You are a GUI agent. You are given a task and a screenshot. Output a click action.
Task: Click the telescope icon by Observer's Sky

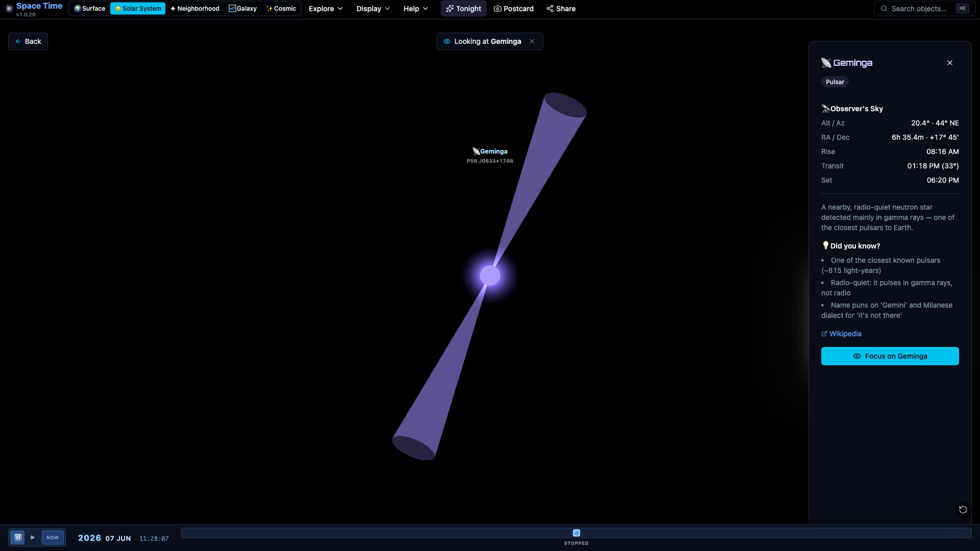click(x=825, y=108)
